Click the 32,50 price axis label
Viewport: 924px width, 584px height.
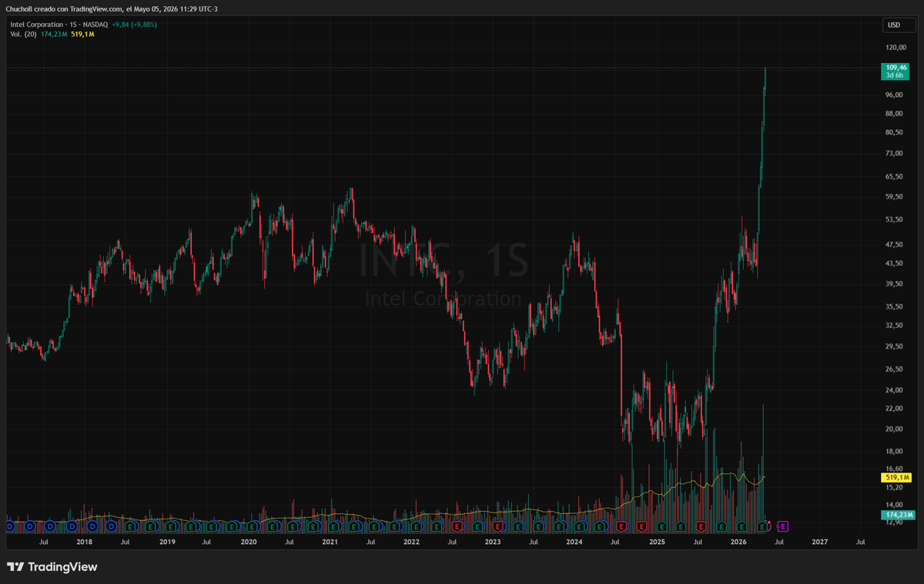pyautogui.click(x=894, y=325)
